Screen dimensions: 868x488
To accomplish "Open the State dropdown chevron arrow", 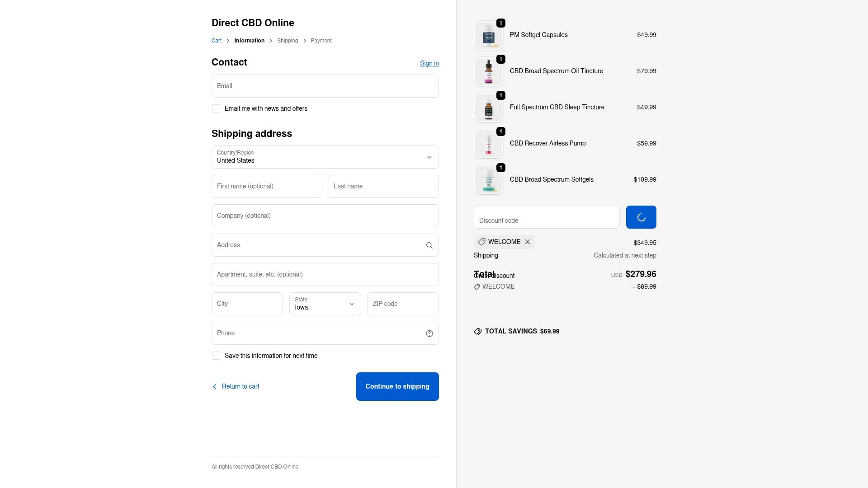I will pyautogui.click(x=351, y=304).
